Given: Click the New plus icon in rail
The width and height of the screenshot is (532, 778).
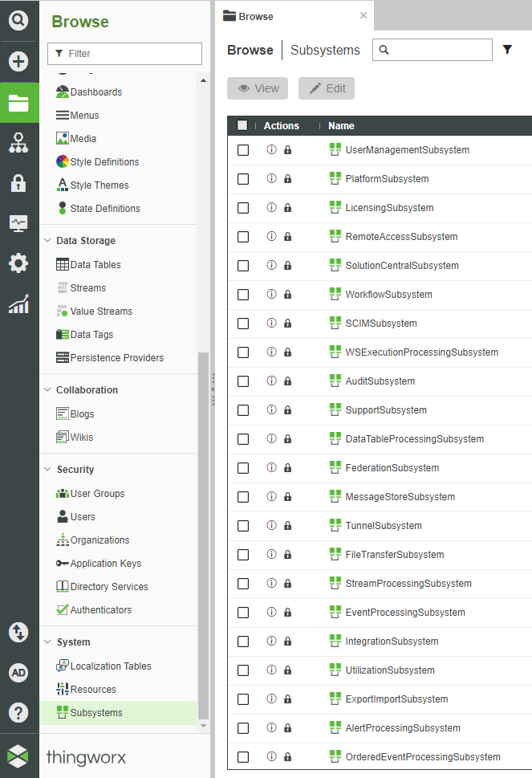Looking at the screenshot, I should [18, 62].
